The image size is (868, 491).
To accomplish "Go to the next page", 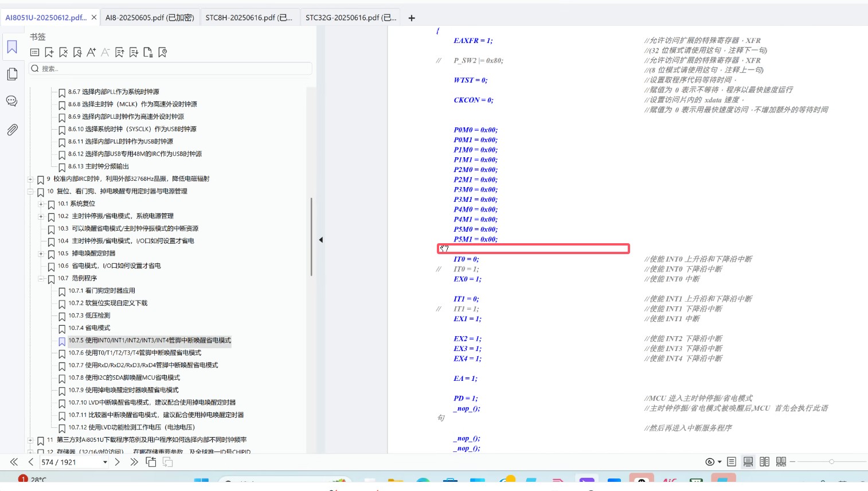I will (118, 462).
